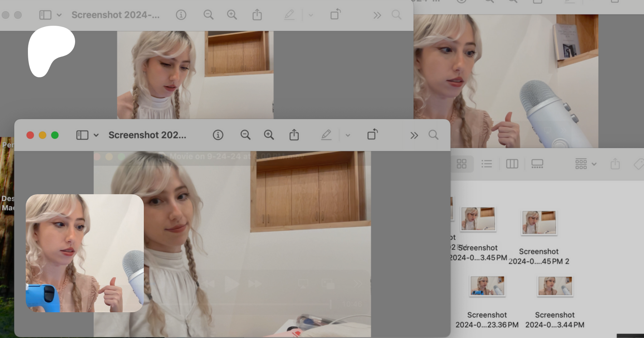Open the Finder group-by dropdown
Image resolution: width=644 pixels, height=338 pixels.
coord(585,164)
